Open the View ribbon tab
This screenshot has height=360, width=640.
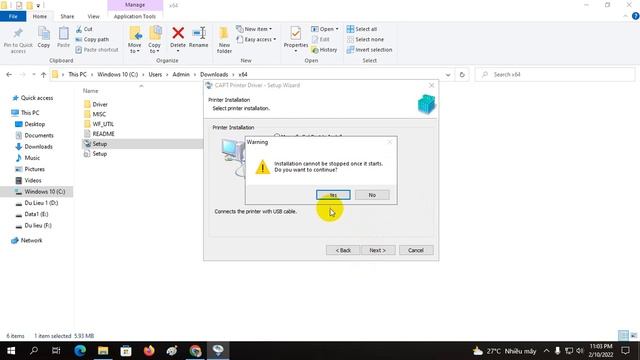(93, 16)
